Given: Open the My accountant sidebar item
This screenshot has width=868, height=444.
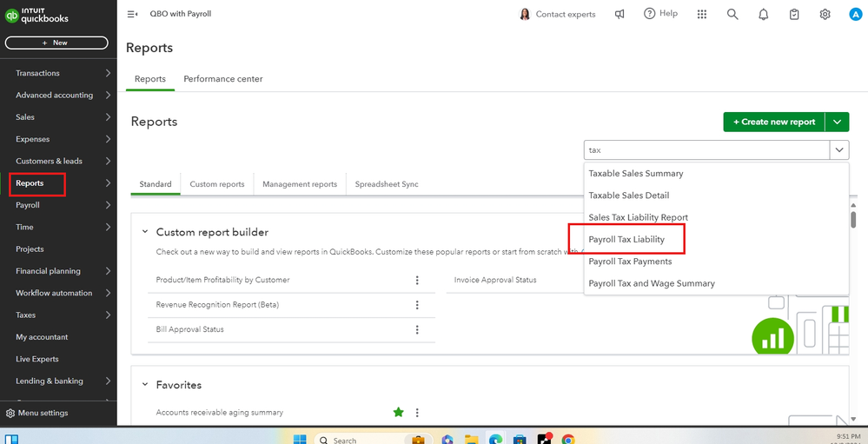Looking at the screenshot, I should (42, 337).
